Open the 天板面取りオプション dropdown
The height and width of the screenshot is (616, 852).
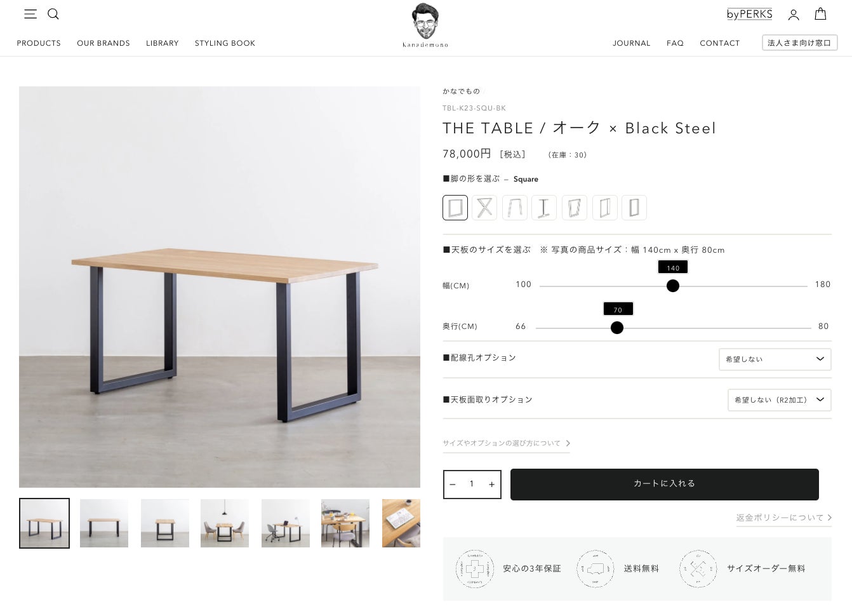tap(779, 400)
